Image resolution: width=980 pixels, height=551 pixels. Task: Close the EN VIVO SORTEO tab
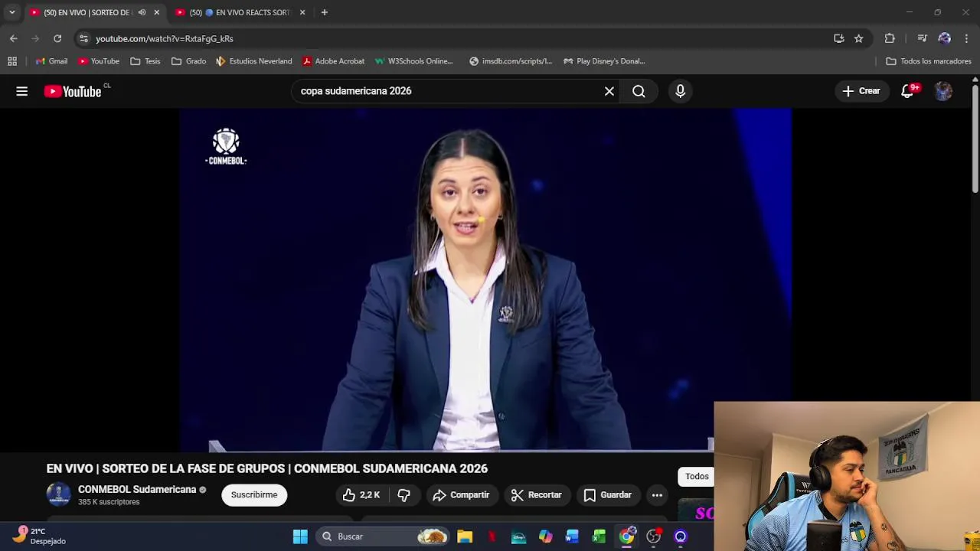[157, 12]
